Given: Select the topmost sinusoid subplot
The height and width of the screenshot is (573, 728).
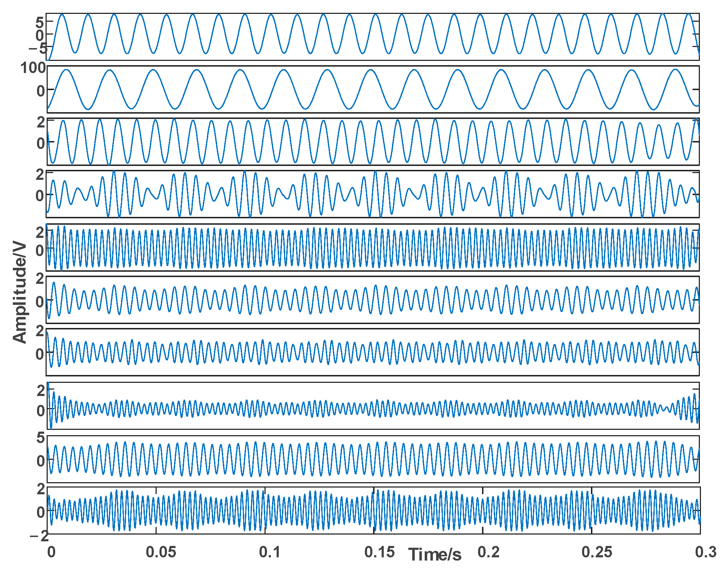Looking at the screenshot, I should 373,37.
